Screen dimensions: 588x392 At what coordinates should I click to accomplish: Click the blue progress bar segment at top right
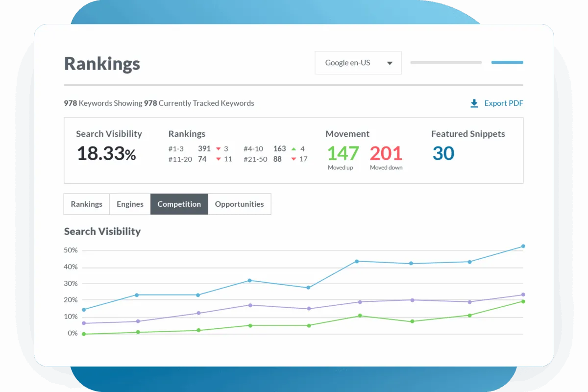click(507, 63)
